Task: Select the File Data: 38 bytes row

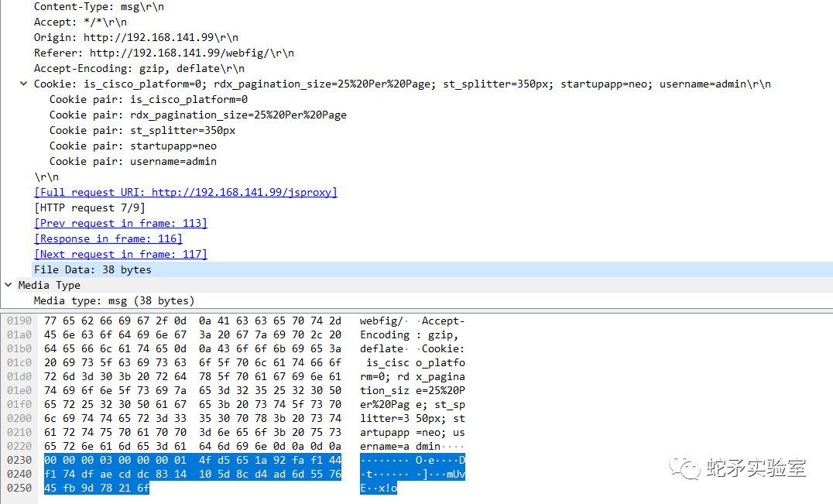Action: click(x=432, y=269)
